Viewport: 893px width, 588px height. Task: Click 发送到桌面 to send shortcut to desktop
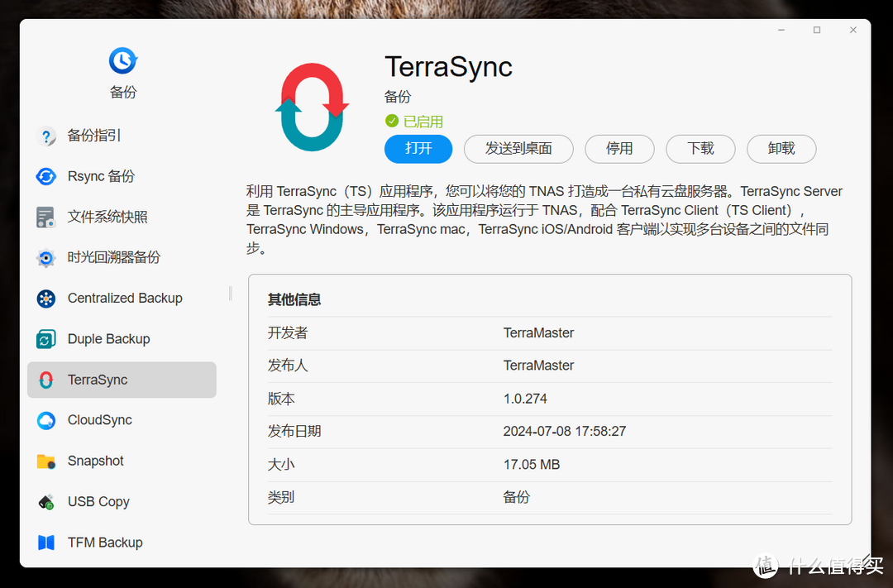click(518, 149)
